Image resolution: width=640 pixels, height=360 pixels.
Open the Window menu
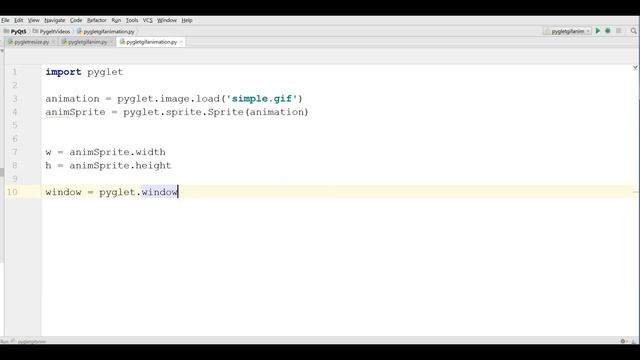(x=167, y=20)
